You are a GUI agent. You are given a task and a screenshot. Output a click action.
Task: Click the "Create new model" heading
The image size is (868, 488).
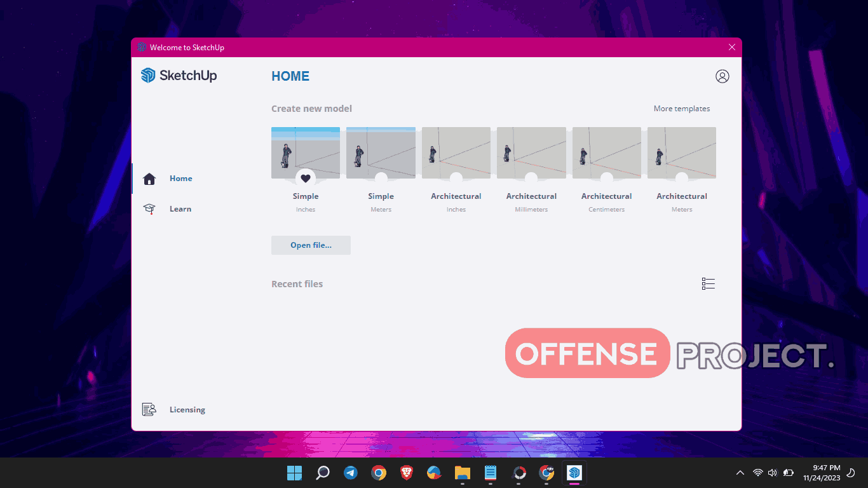coord(311,109)
